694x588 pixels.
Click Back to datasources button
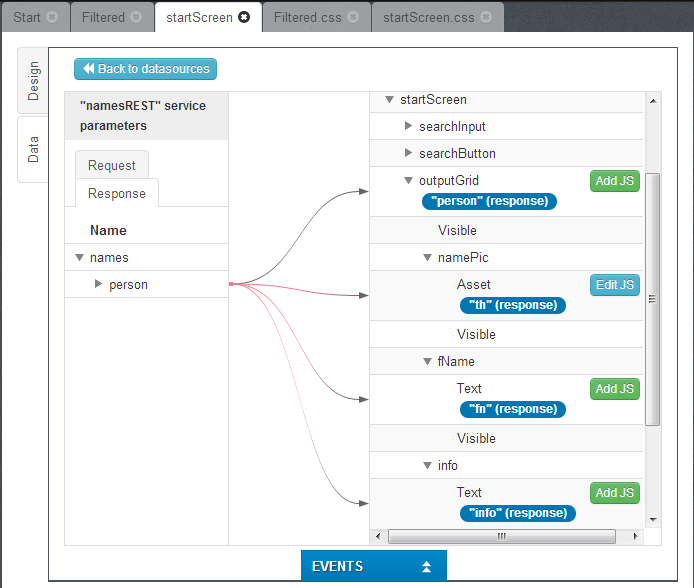[145, 69]
